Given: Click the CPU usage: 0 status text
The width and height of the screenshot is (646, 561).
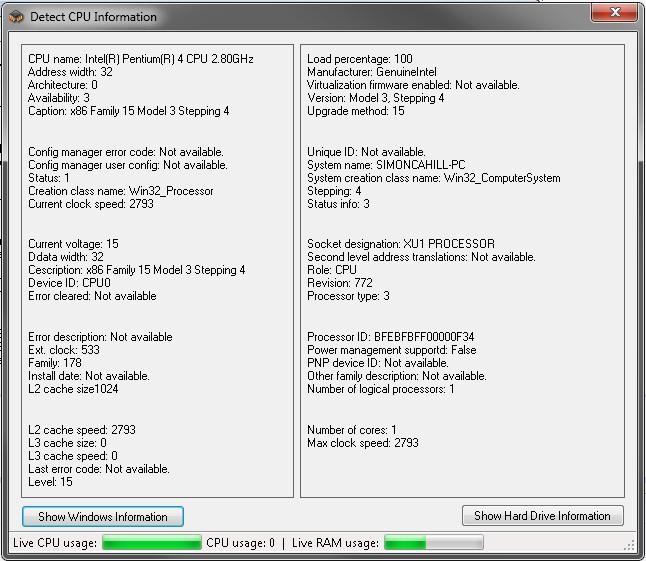Looking at the screenshot, I should [x=240, y=543].
